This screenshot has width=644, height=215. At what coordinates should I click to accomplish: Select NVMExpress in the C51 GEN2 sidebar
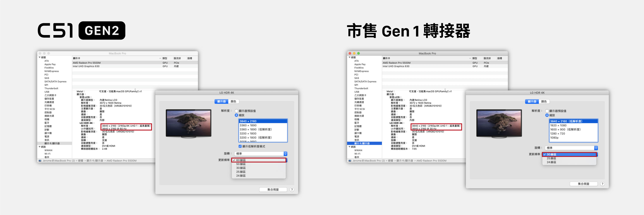(52, 71)
